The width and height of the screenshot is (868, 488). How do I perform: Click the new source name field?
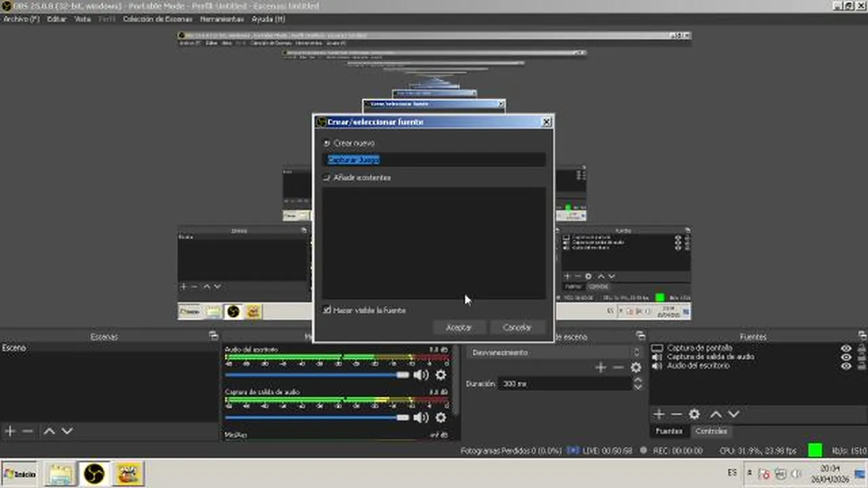pos(434,160)
